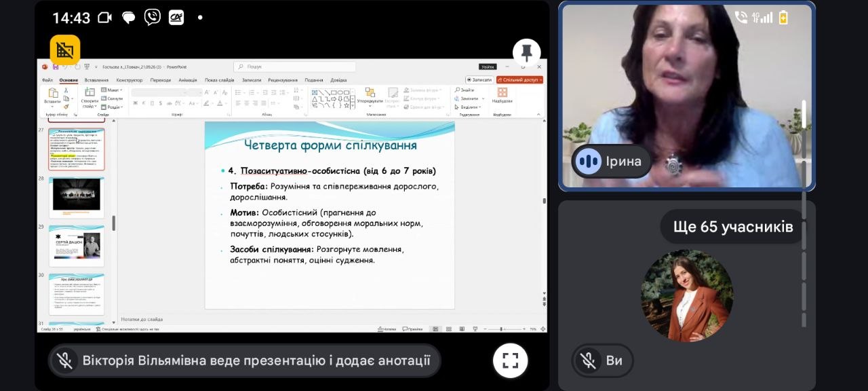The height and width of the screenshot is (391, 868).
Task: Tap Ірина's video tile
Action: pyautogui.click(x=686, y=96)
